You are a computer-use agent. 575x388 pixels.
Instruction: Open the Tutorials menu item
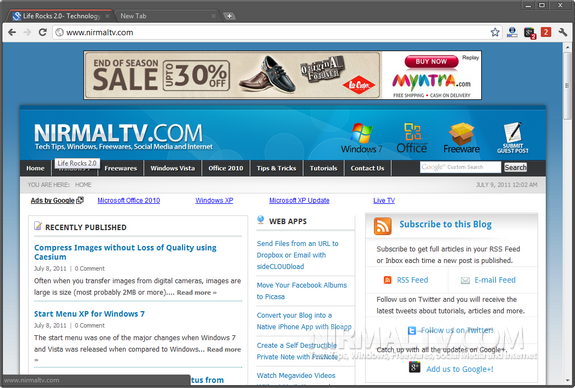tap(323, 168)
